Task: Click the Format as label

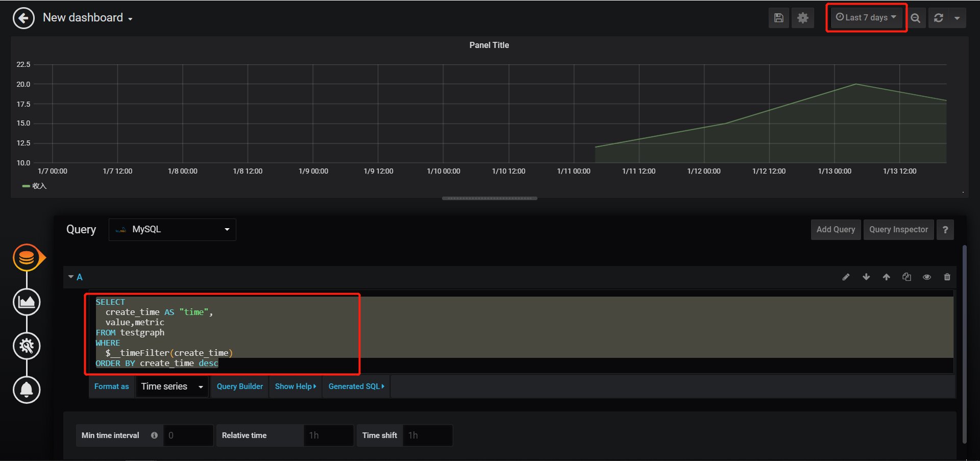Action: [x=111, y=386]
